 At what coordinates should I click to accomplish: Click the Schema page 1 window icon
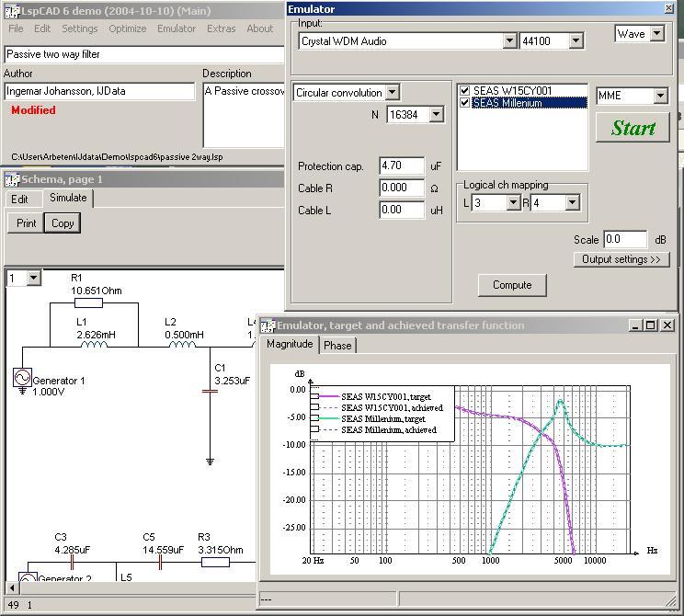point(12,179)
